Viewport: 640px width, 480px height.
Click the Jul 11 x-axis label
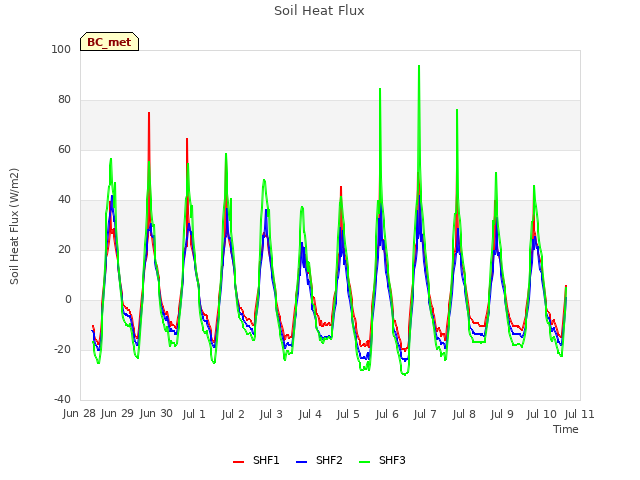(580, 414)
